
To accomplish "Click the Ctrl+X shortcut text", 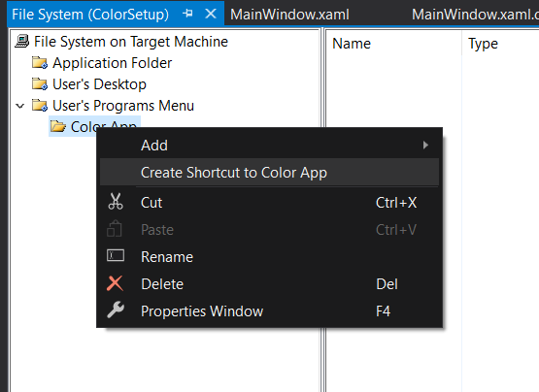I will click(x=396, y=203).
